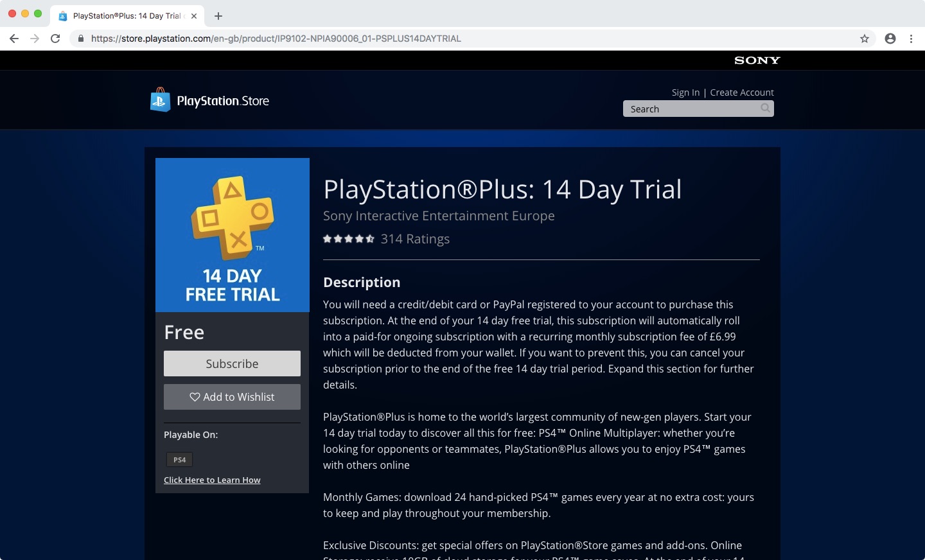Click the PlayStation Plus 14 Day Trial title
The height and width of the screenshot is (560, 925).
502,189
